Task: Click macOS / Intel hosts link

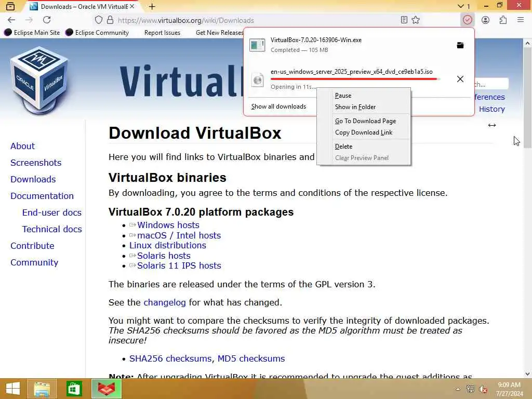Action: (179, 235)
